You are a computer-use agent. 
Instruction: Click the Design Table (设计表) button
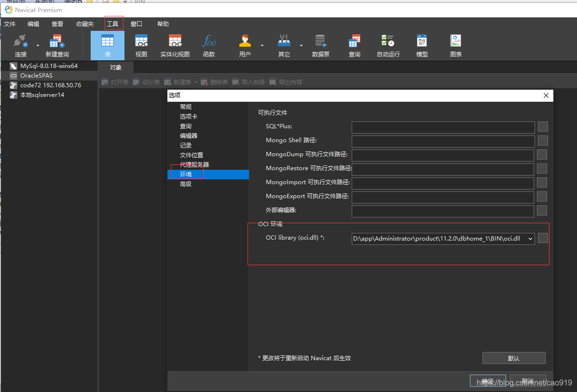tap(146, 82)
